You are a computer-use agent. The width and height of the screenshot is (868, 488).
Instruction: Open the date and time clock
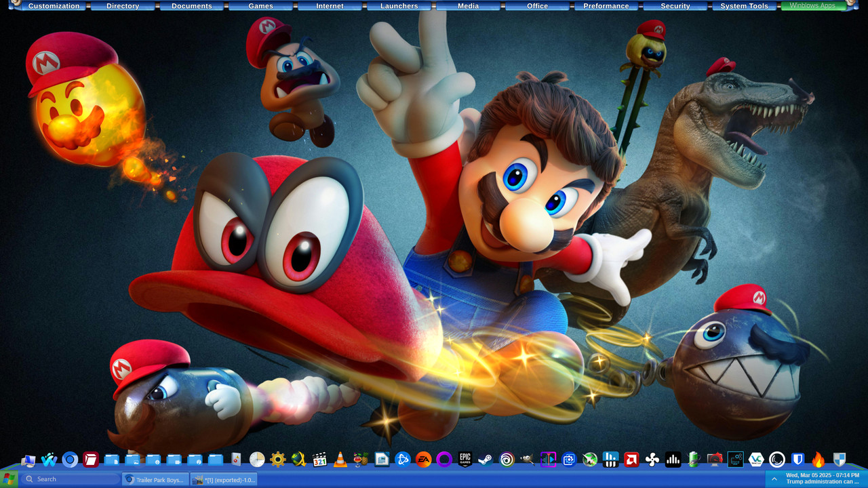(x=823, y=476)
